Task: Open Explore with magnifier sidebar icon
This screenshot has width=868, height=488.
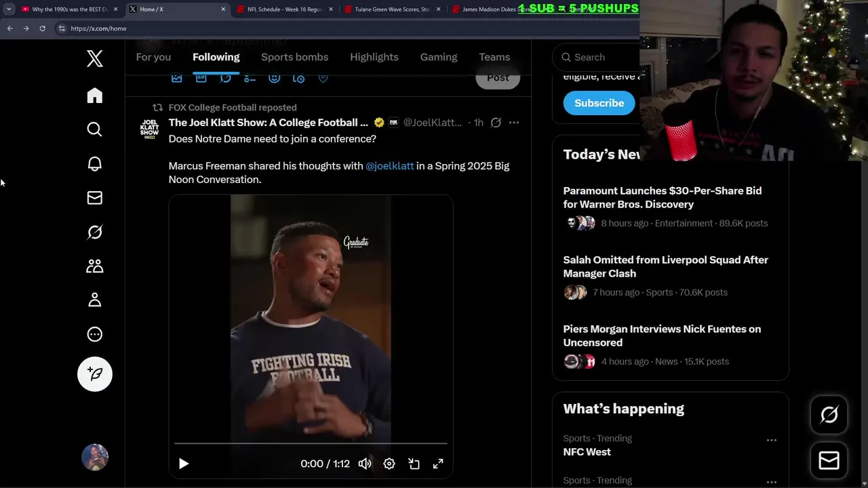Action: (x=95, y=129)
